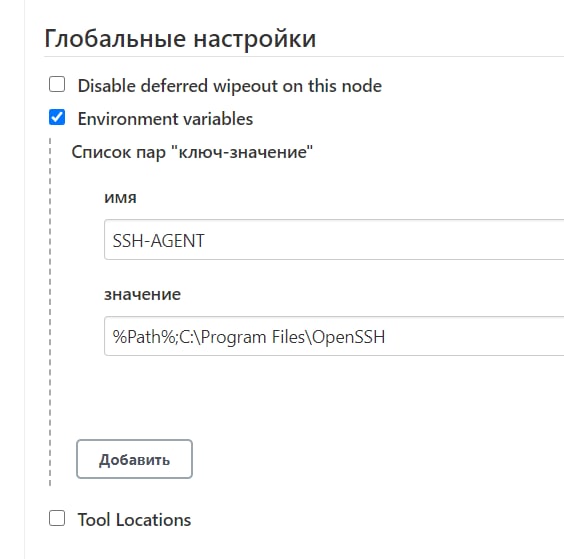Click the Список пар "ключ-значение" caption
564x559 pixels.
click(x=192, y=152)
